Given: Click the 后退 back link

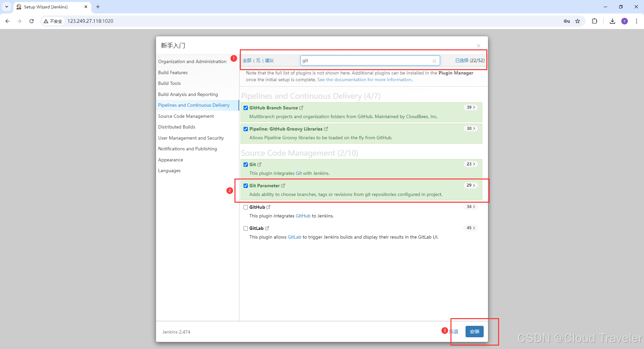Looking at the screenshot, I should click(x=454, y=332).
